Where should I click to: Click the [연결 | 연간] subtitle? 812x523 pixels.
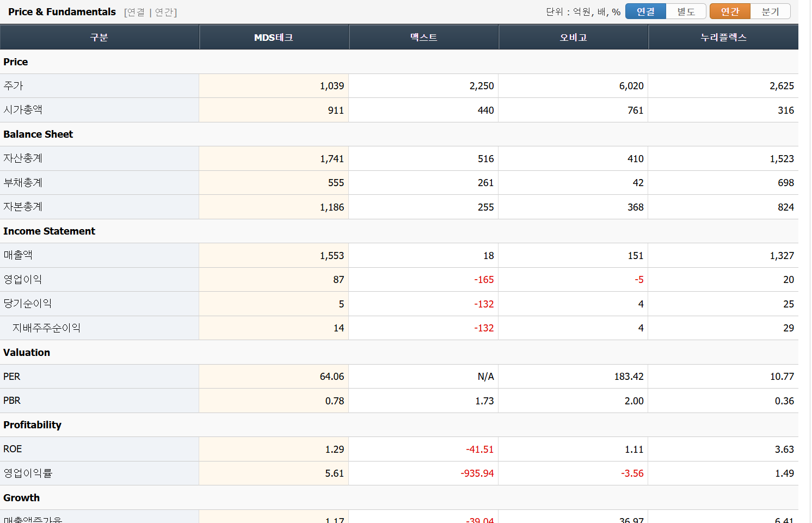[x=150, y=12]
